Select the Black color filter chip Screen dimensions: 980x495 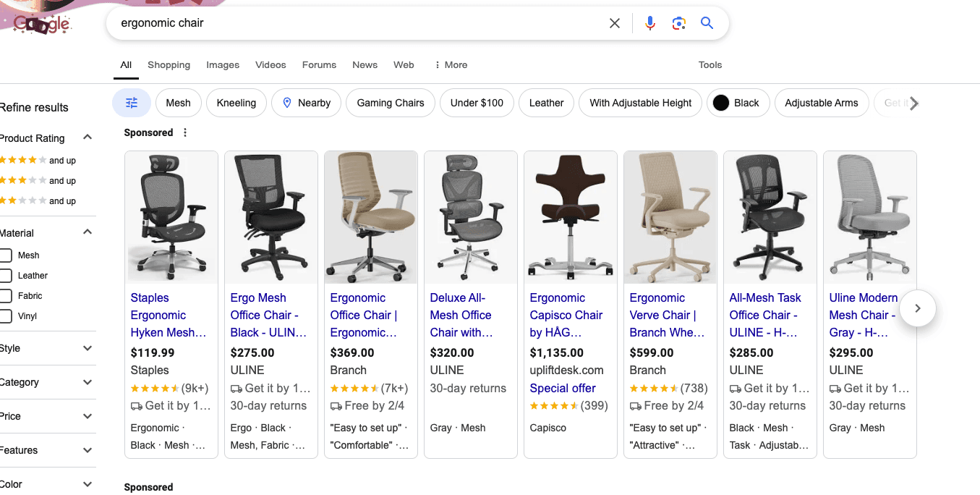pyautogui.click(x=736, y=103)
